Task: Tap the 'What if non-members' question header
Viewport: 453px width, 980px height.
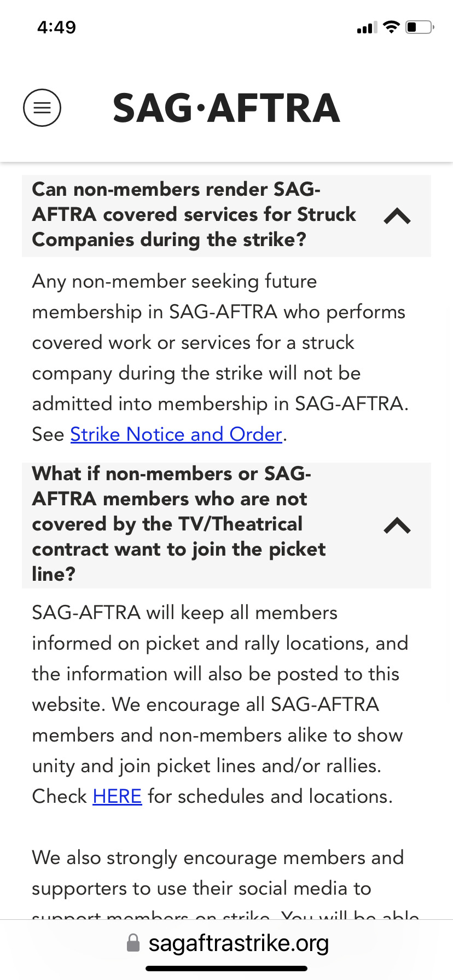Action: (226, 526)
